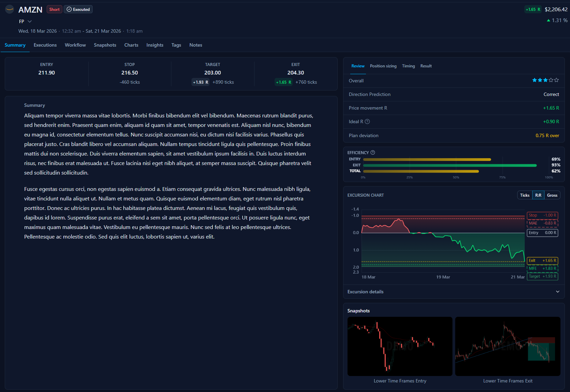Viewport: 570px width, 392px height.
Task: Click the second overall rating star
Action: point(540,80)
